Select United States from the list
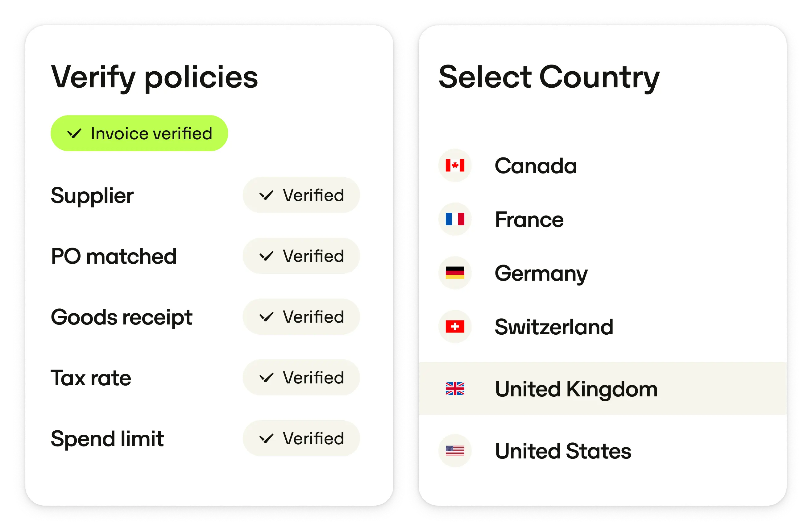Image resolution: width=812 pixels, height=531 pixels. point(563,451)
